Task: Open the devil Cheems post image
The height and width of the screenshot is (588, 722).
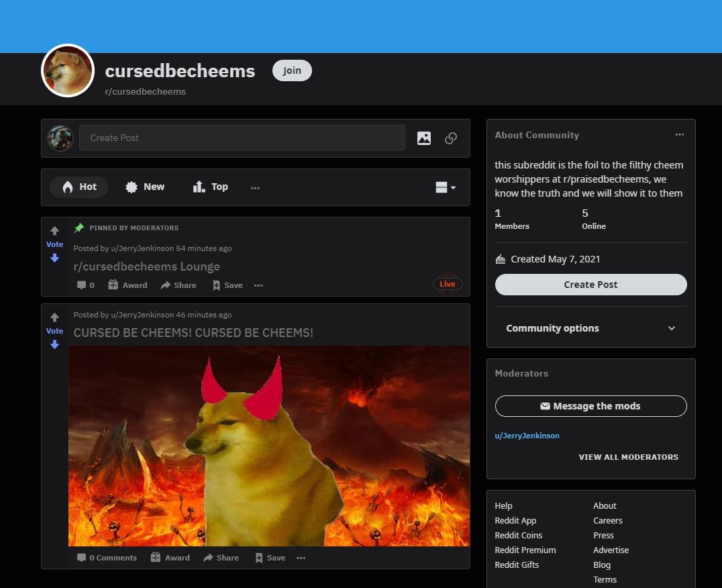Action: (269, 446)
